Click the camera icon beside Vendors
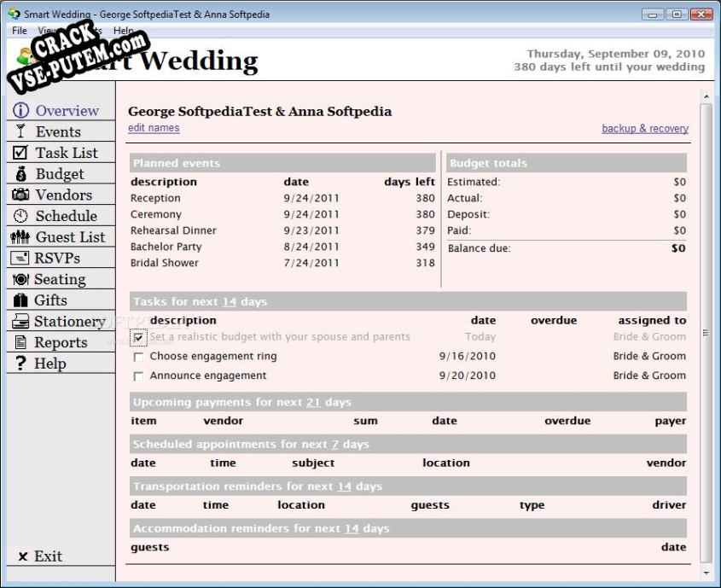Screen dimensions: 721x588 point(20,195)
